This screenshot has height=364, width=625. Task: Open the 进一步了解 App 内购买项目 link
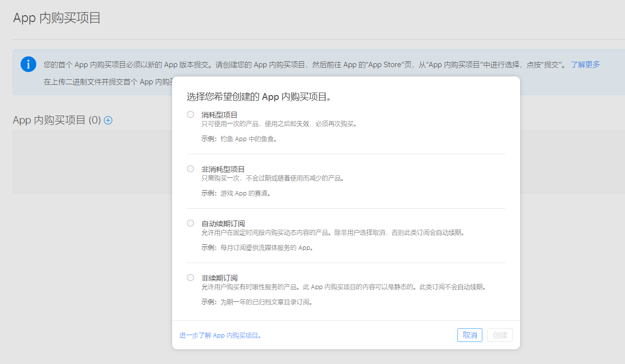[x=221, y=336]
